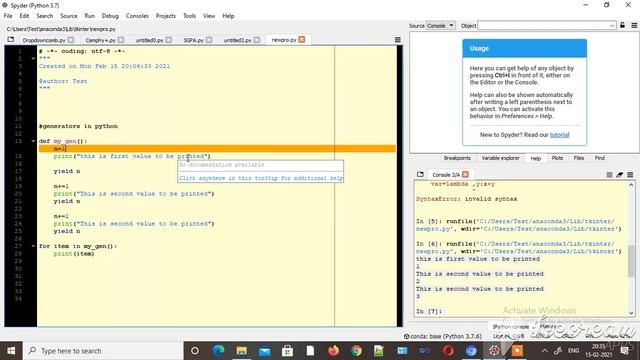Switch to the Dropdowncomb.py tab
This screenshot has height=360, width=640.
pyautogui.click(x=44, y=40)
